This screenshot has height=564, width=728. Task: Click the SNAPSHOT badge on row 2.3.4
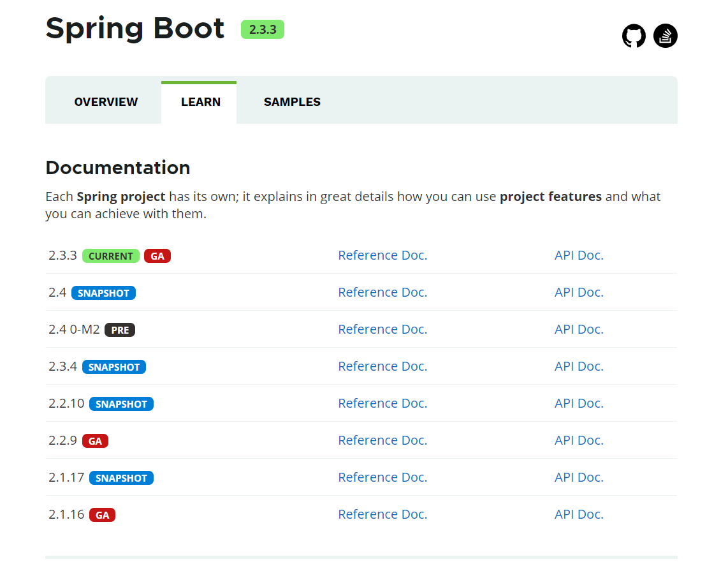coord(114,367)
